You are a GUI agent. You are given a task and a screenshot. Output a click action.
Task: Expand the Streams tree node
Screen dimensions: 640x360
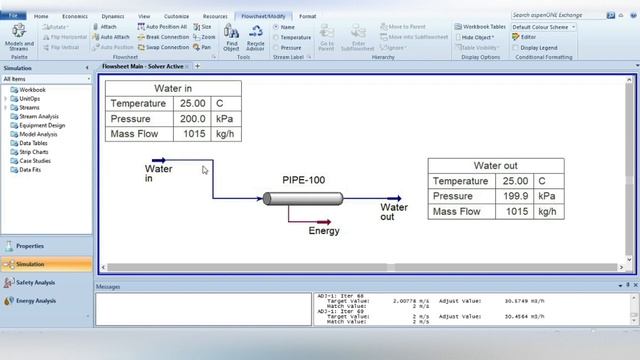coord(5,108)
